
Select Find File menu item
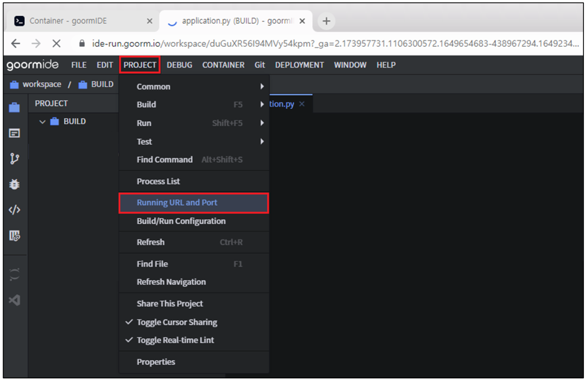coord(194,264)
